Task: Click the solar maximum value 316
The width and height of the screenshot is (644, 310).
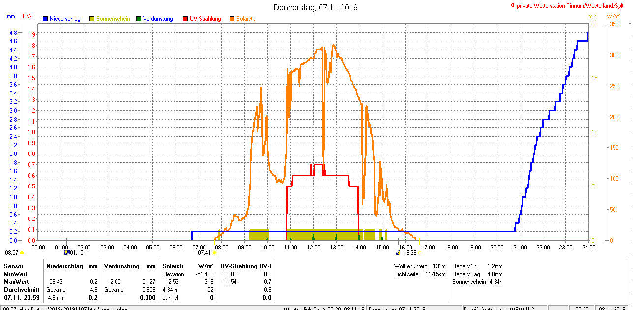Action: click(x=209, y=282)
